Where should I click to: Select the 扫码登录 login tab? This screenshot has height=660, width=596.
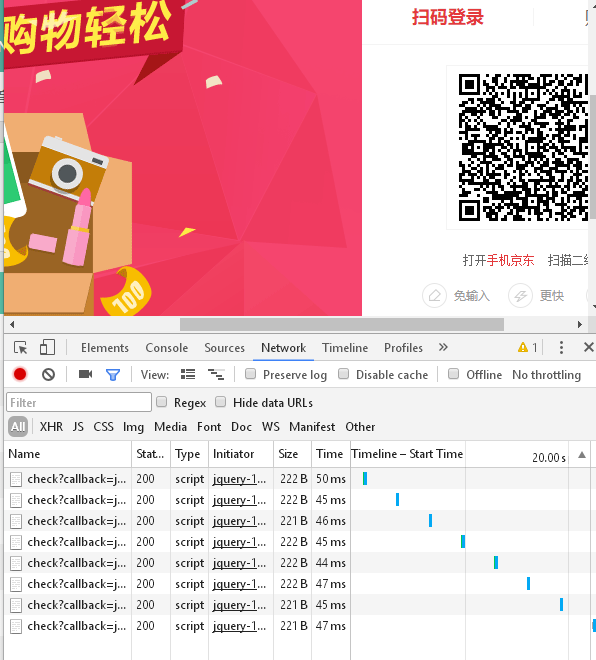coord(447,18)
